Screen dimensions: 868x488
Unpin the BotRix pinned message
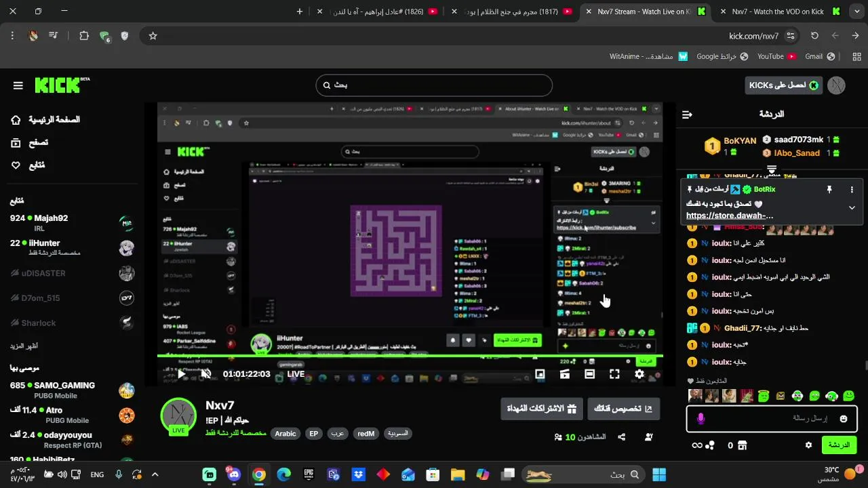pyautogui.click(x=829, y=190)
